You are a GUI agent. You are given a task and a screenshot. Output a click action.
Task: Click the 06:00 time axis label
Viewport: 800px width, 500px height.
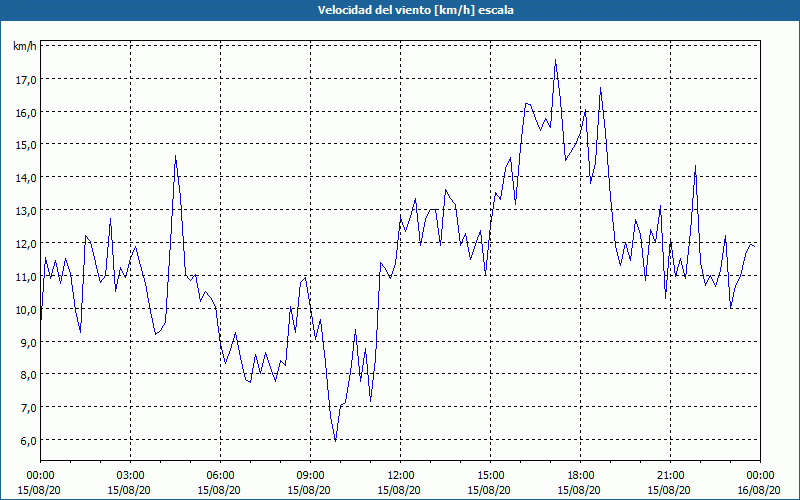(220, 476)
